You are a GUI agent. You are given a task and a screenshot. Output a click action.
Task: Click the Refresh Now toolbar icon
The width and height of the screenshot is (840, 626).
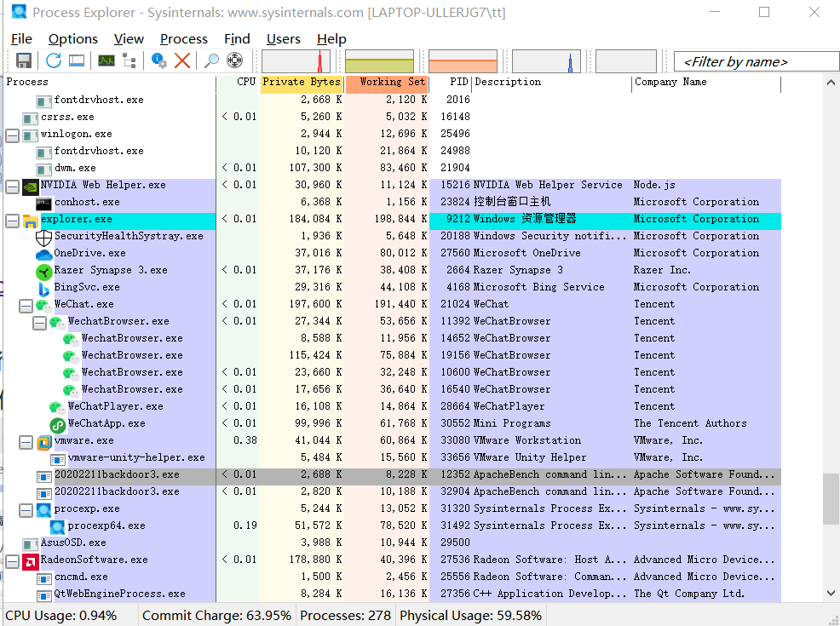click(54, 60)
